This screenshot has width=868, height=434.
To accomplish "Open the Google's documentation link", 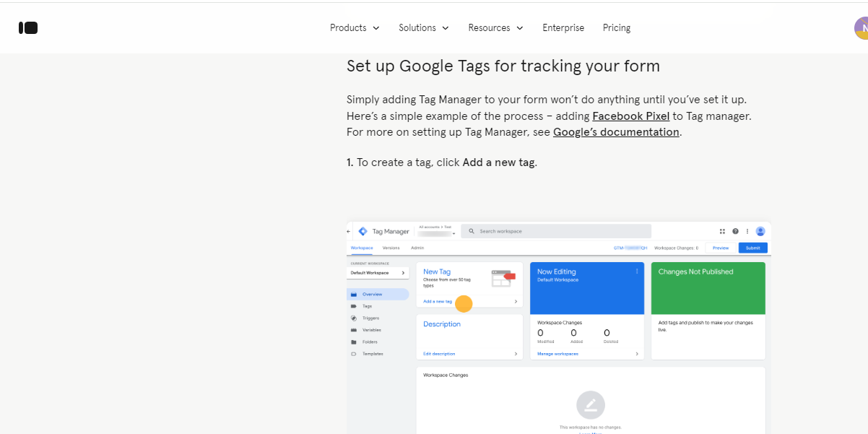I will pyautogui.click(x=616, y=132).
